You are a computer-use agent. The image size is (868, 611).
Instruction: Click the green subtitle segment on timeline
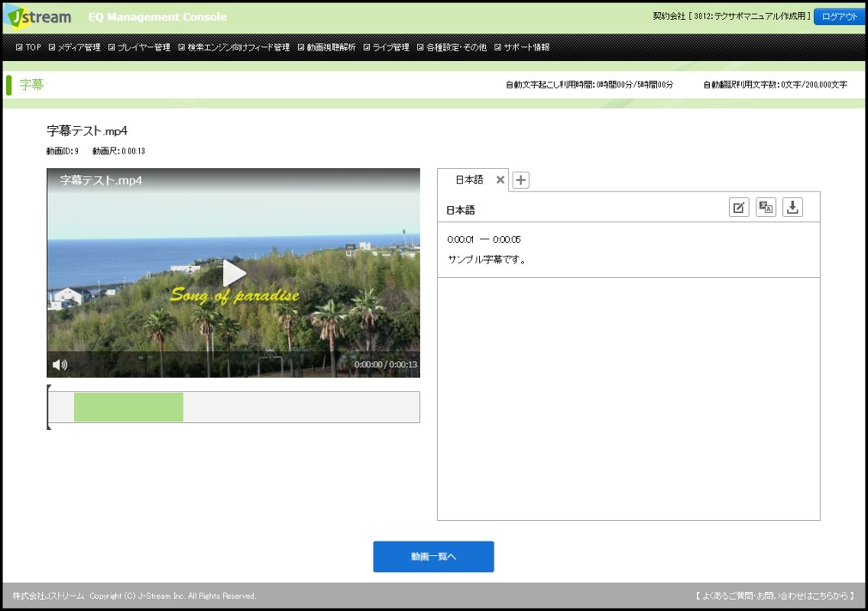[129, 407]
